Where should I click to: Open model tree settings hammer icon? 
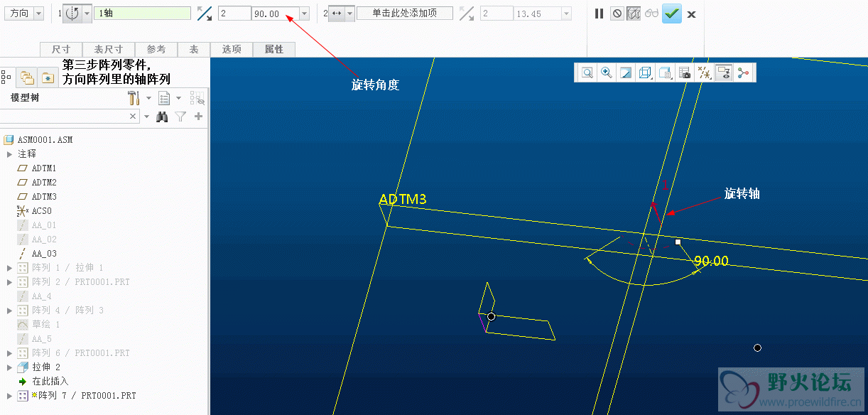[x=133, y=98]
